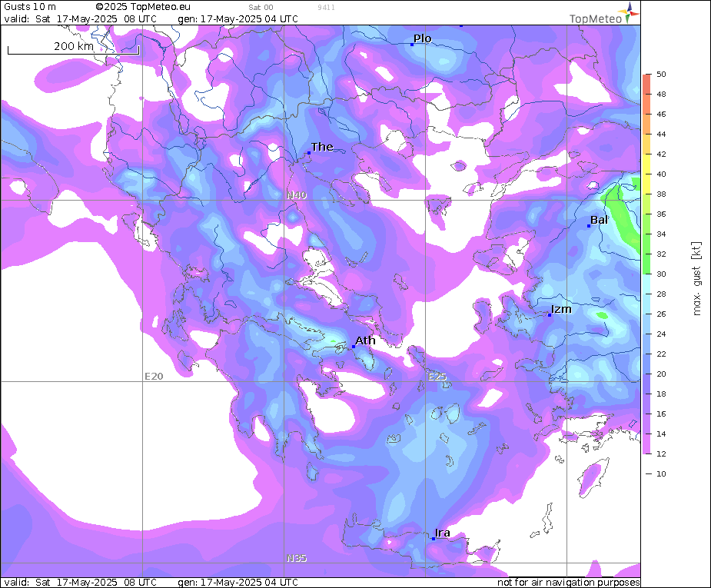Click the 9411 number in header
Image resolution: width=711 pixels, height=588 pixels.
click(x=326, y=7)
